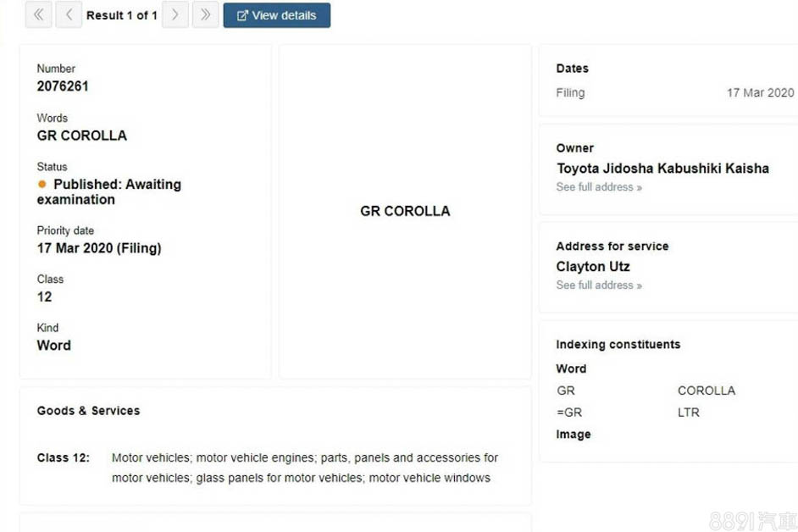Click the =GR indexing constituent entry
798x532 pixels.
pos(569,413)
